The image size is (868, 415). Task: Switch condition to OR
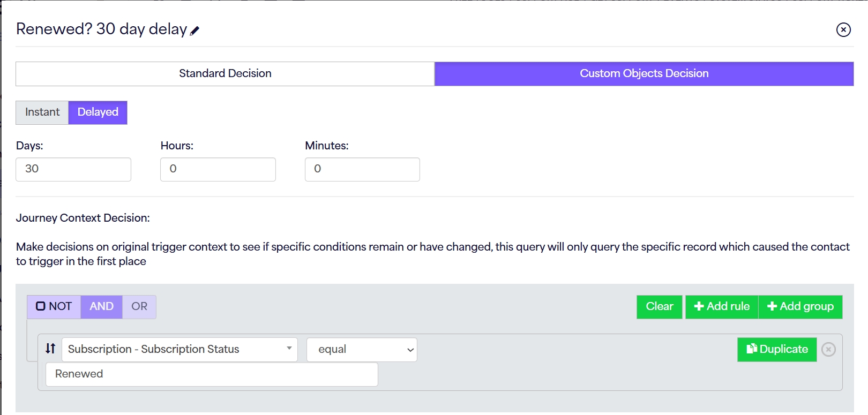139,307
